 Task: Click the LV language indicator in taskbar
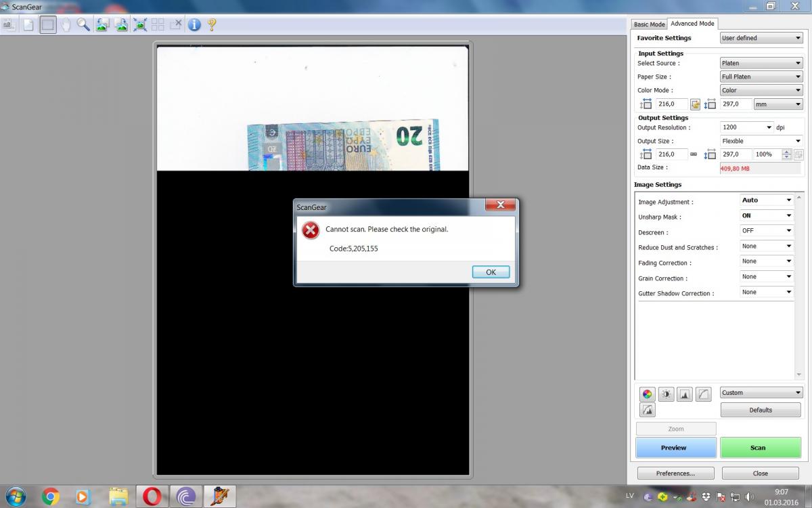630,496
